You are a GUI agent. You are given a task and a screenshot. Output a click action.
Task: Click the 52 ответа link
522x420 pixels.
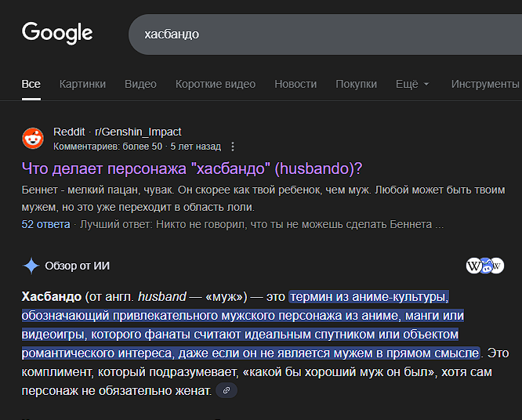(x=46, y=224)
